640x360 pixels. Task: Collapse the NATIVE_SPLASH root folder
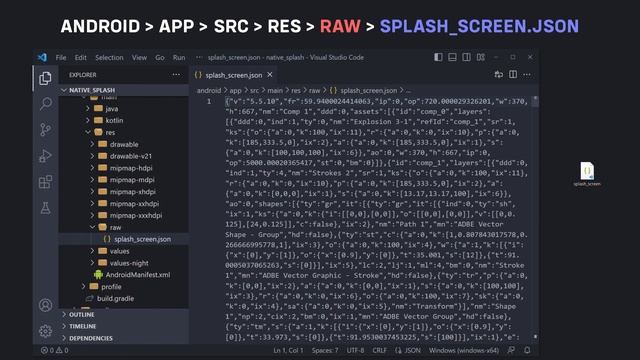[x=124, y=90]
